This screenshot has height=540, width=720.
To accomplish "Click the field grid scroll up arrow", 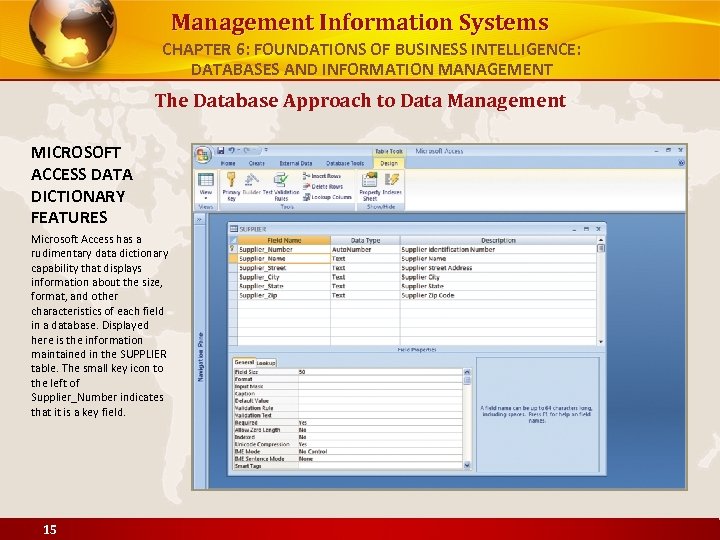I will [601, 240].
